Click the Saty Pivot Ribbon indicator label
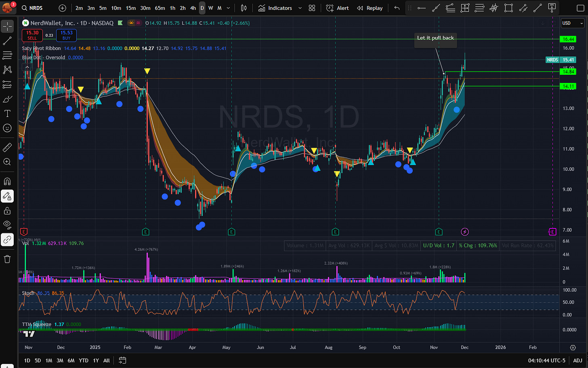 pos(41,48)
